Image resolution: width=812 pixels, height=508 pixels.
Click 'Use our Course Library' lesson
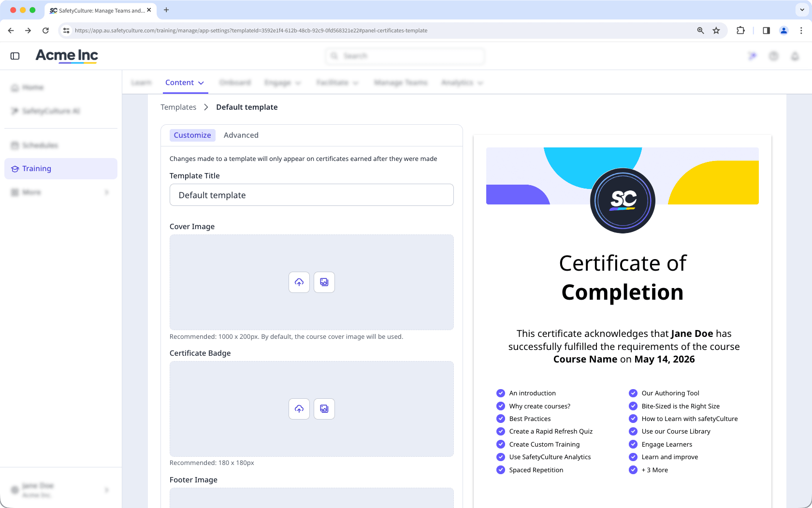click(x=676, y=432)
